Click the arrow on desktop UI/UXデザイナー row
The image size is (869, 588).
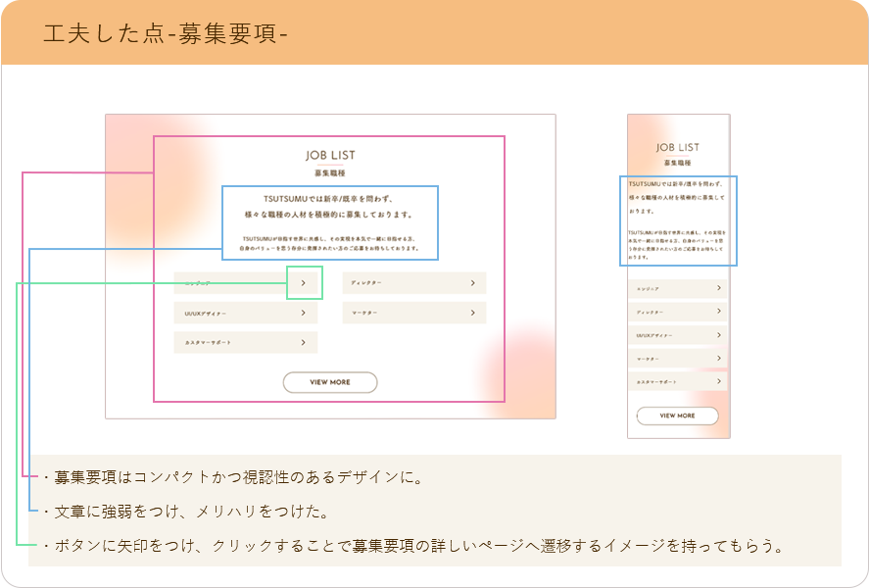pyautogui.click(x=304, y=313)
